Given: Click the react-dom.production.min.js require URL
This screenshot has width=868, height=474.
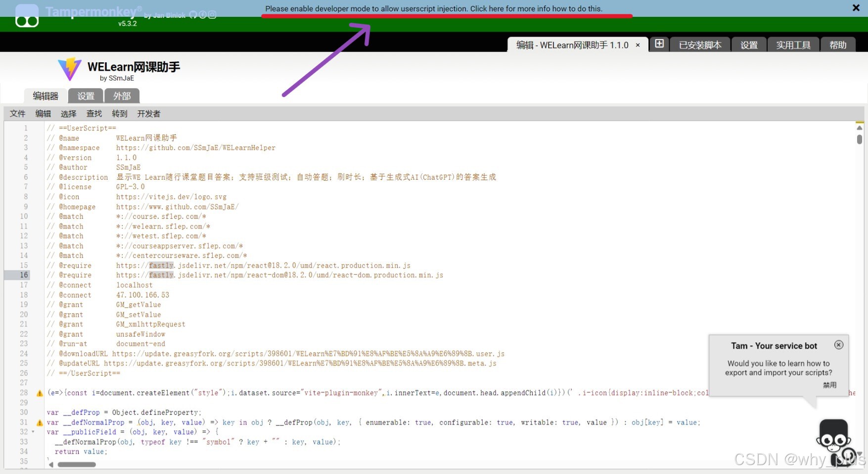Looking at the screenshot, I should tap(279, 275).
